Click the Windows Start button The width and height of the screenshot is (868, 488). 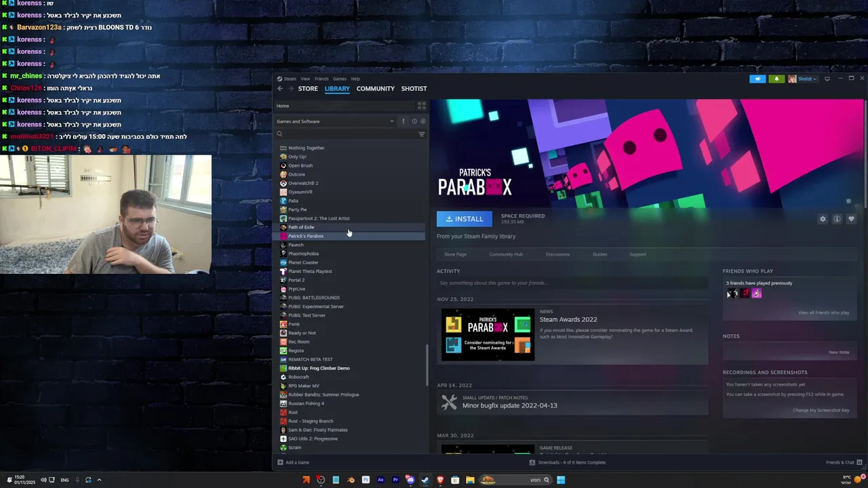[561, 480]
